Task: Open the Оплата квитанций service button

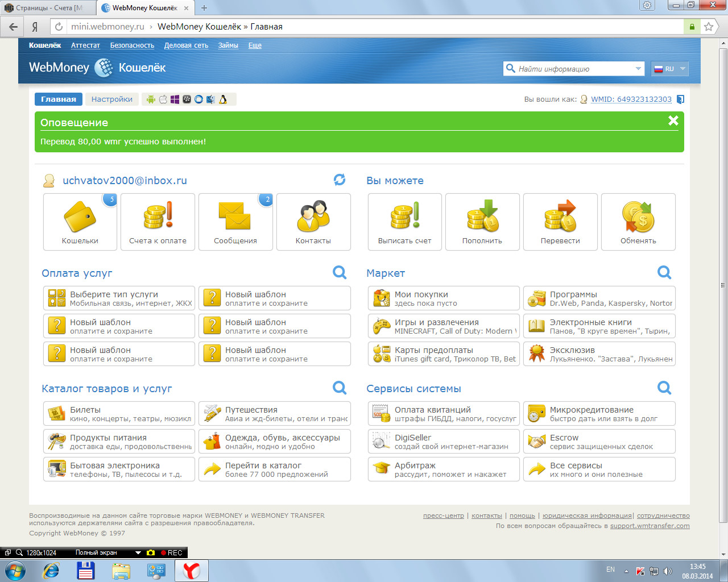Action: (444, 414)
